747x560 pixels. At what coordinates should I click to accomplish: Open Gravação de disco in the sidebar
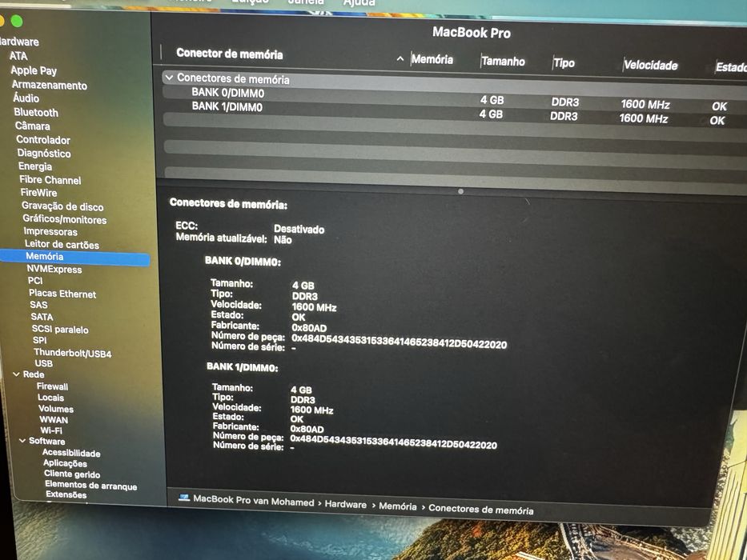click(62, 206)
